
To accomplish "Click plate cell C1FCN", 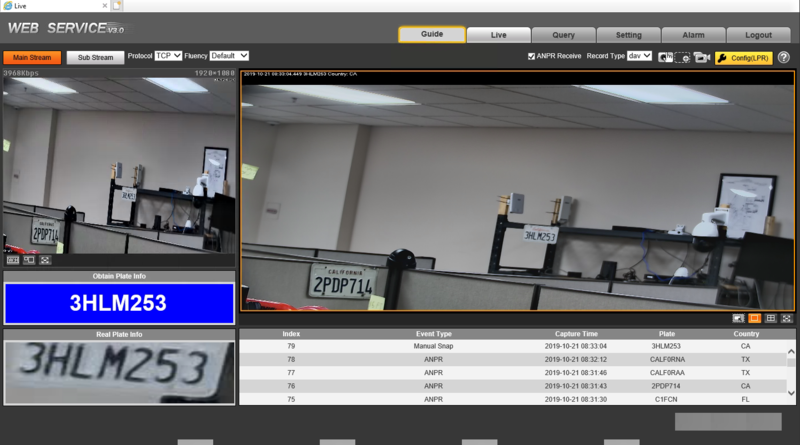I will pyautogui.click(x=666, y=399).
